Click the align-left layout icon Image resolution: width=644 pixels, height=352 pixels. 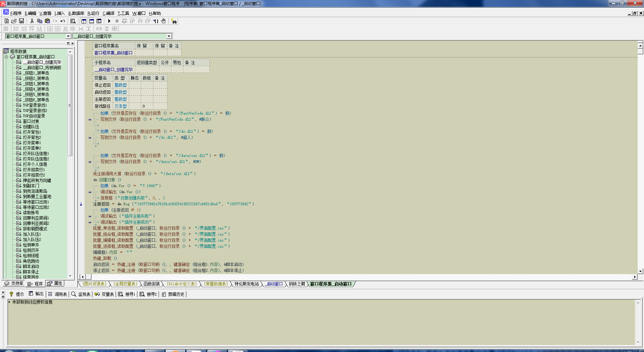16,29
